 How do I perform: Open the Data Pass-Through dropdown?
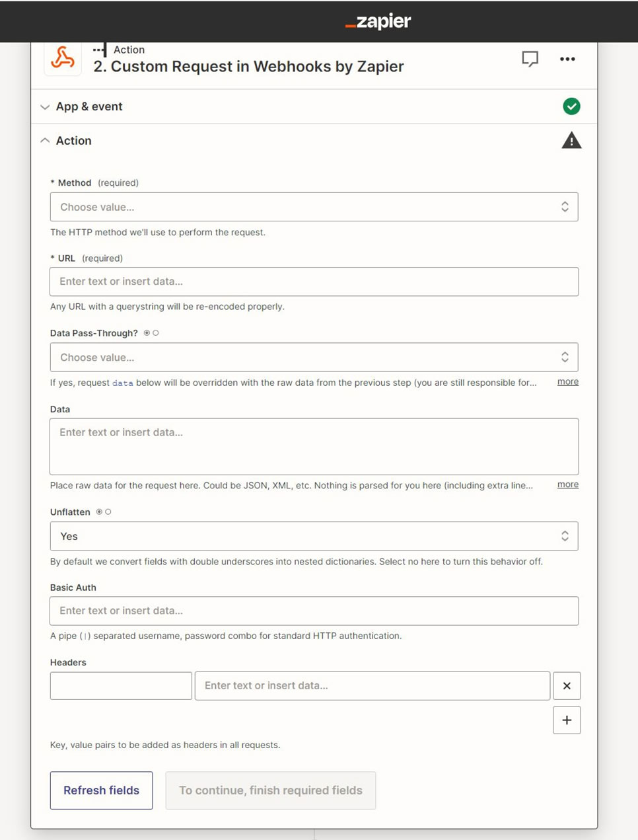point(314,357)
